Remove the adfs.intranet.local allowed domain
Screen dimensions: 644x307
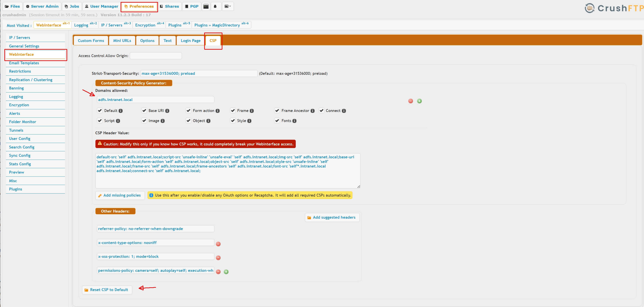(x=410, y=101)
